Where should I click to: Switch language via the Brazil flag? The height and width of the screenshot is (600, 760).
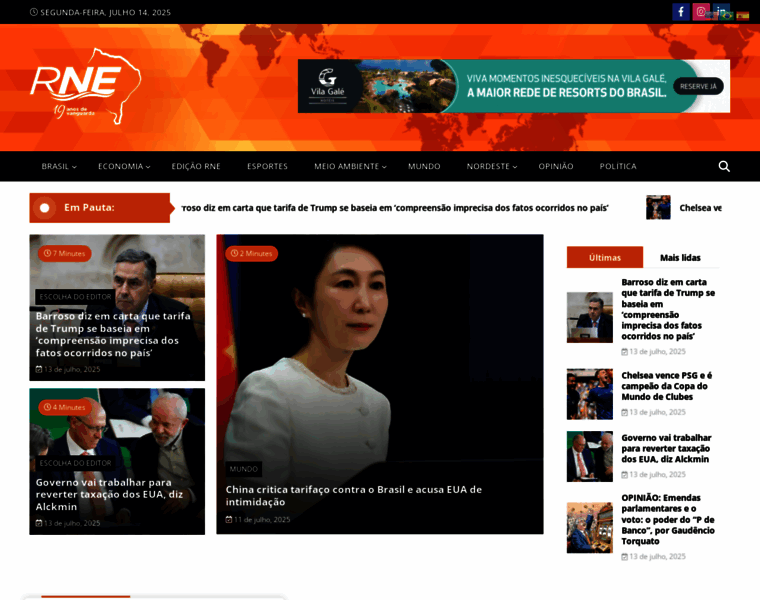726,16
